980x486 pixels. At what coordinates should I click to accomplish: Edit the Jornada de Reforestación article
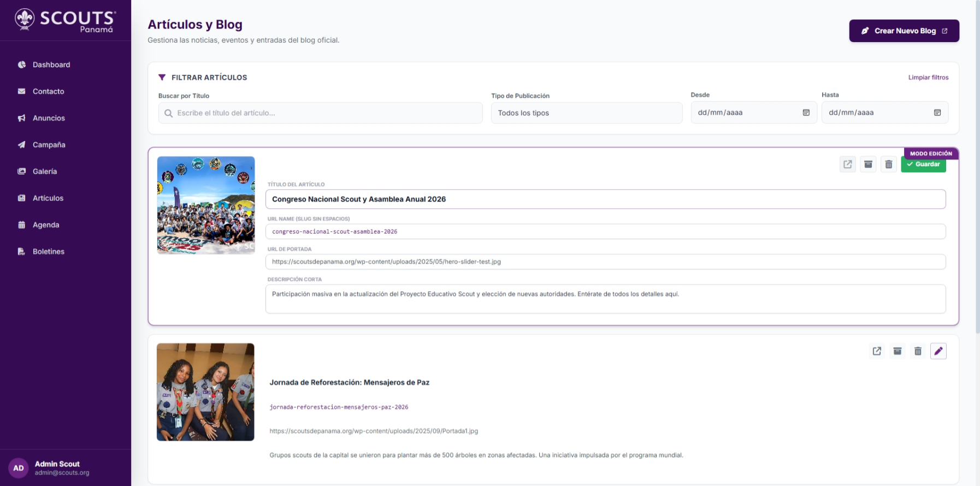938,351
